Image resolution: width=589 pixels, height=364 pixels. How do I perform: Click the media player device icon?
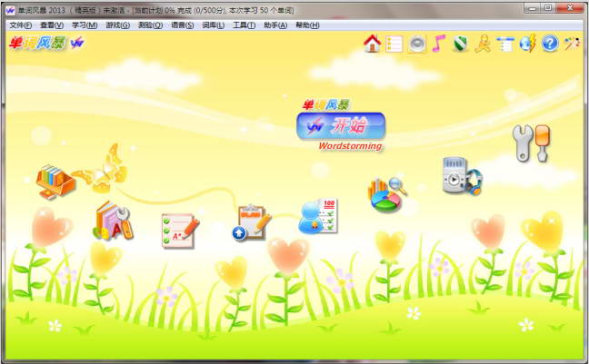click(461, 176)
